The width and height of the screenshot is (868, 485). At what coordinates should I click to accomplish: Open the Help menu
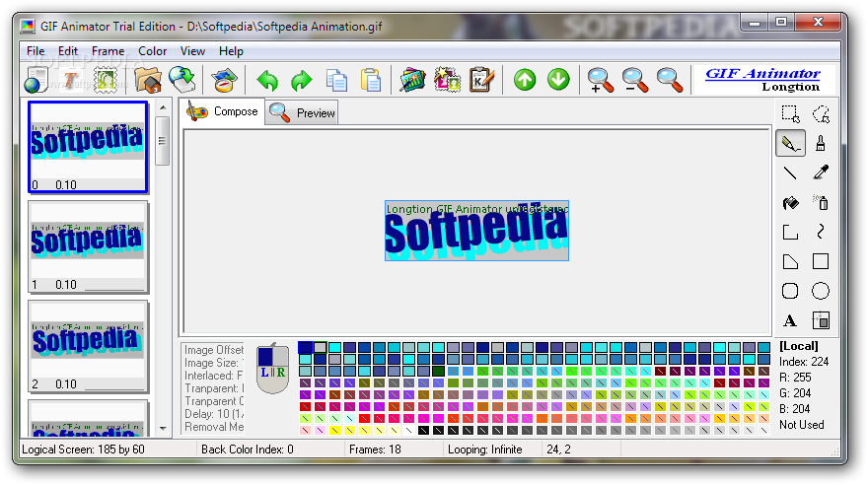coord(231,51)
